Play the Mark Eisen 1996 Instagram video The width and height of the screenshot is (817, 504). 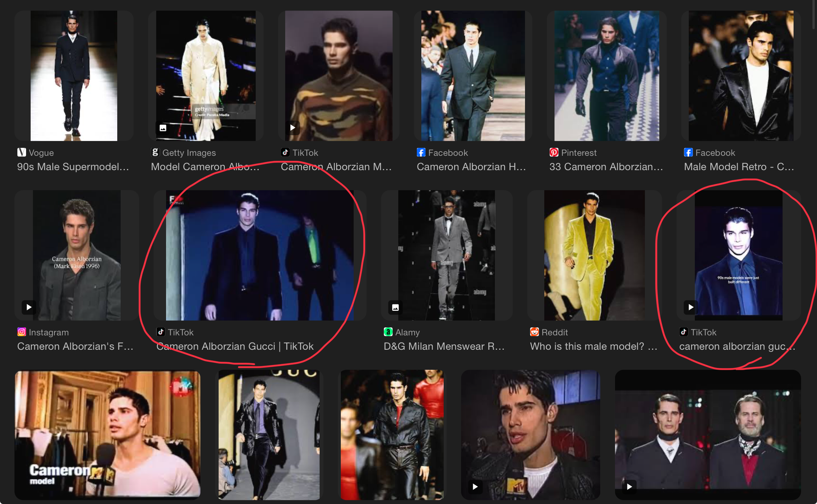29,307
